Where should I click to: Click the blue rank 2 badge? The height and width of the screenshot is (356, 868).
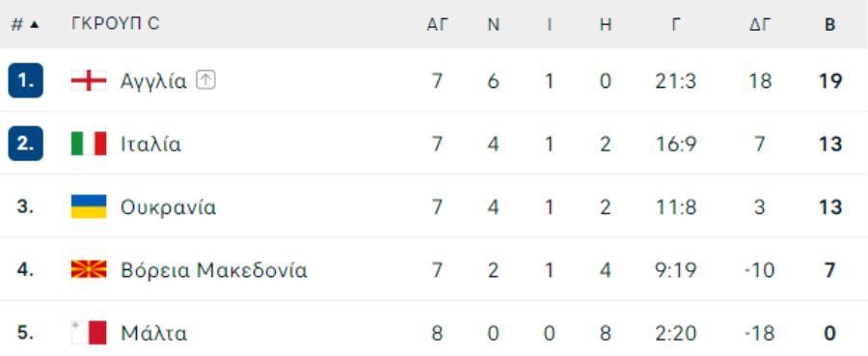point(25,144)
